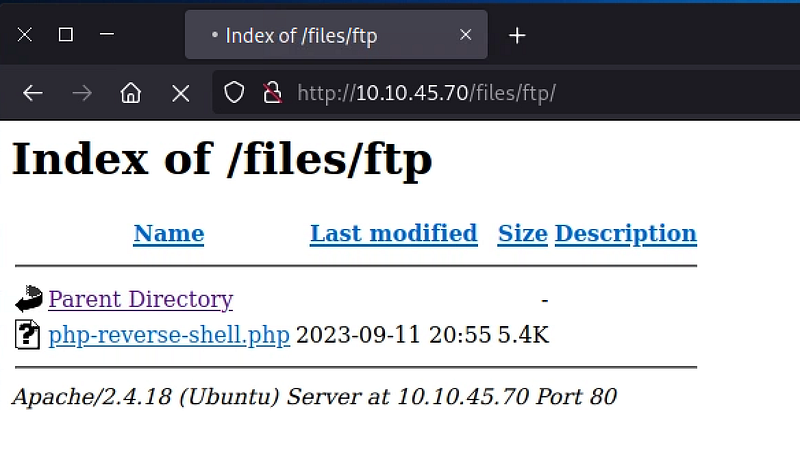800x462 pixels.
Task: Sort listing by Description
Action: pyautogui.click(x=626, y=234)
